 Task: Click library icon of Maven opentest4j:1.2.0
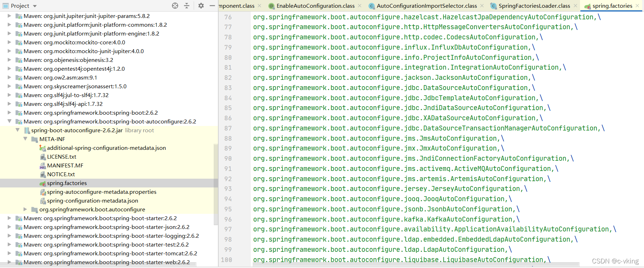tap(19, 69)
